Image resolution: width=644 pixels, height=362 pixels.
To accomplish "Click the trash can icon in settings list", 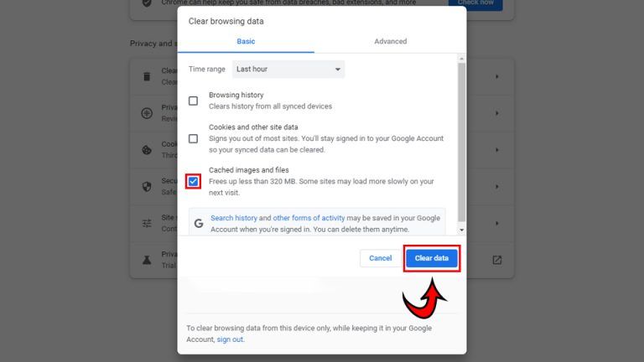I will pyautogui.click(x=147, y=76).
